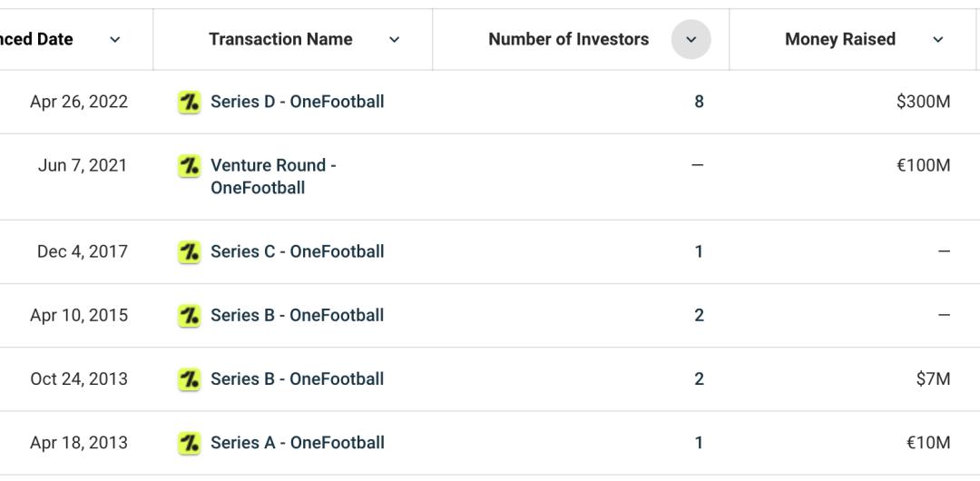Open the Announced Date column dropdown arrow
Image resolution: width=980 pixels, height=481 pixels.
pos(115,40)
